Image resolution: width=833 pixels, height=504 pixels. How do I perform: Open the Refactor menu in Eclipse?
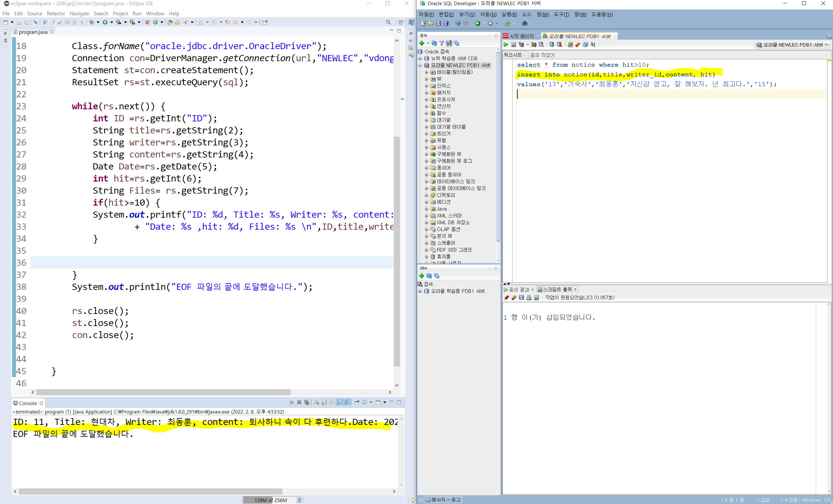point(56,14)
